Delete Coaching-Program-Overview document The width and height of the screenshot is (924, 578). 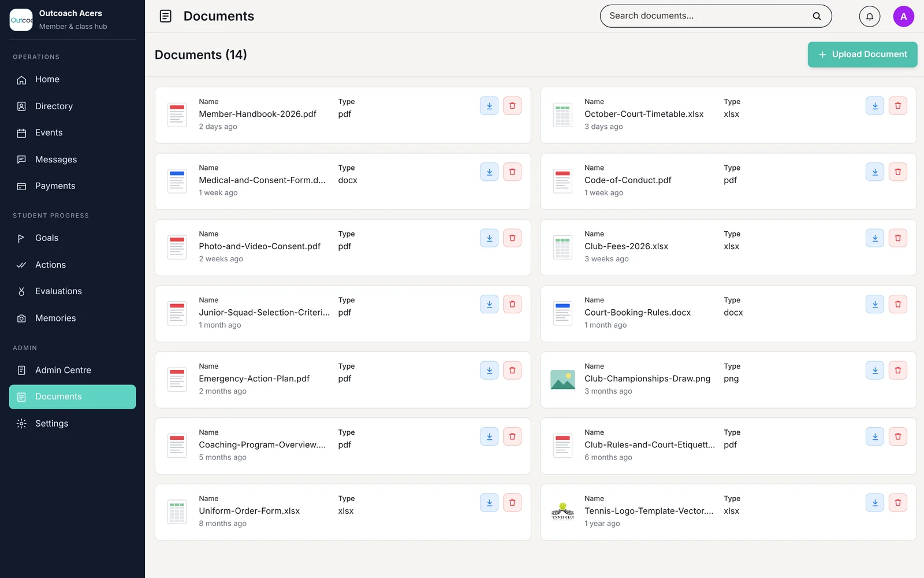click(x=512, y=436)
